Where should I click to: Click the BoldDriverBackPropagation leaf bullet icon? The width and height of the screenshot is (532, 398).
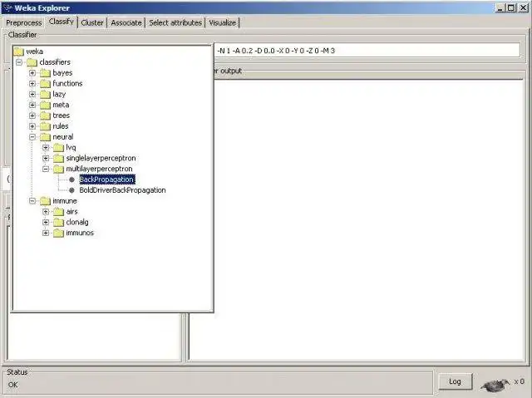[71, 190]
